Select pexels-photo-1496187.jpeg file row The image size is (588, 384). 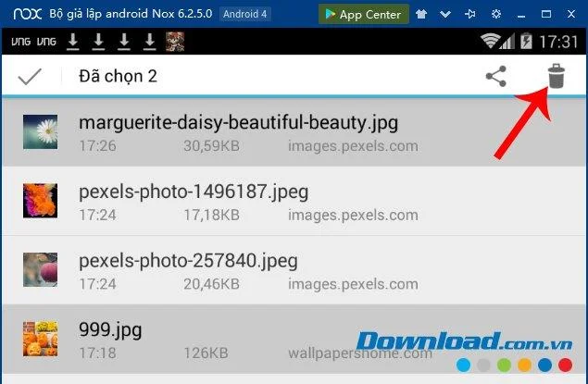(294, 202)
